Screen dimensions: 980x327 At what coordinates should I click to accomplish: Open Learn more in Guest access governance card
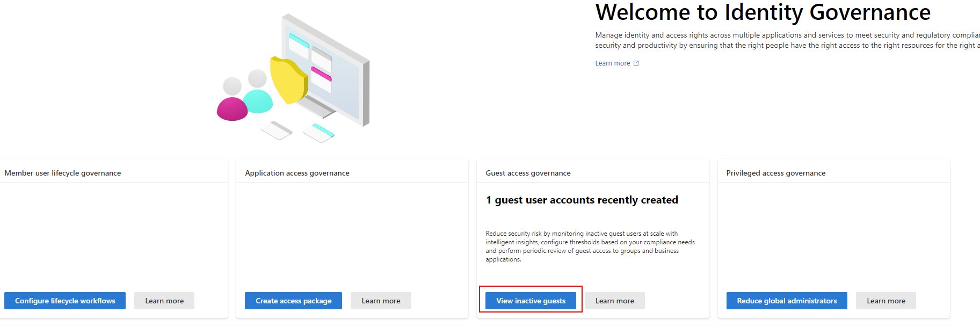click(x=614, y=301)
